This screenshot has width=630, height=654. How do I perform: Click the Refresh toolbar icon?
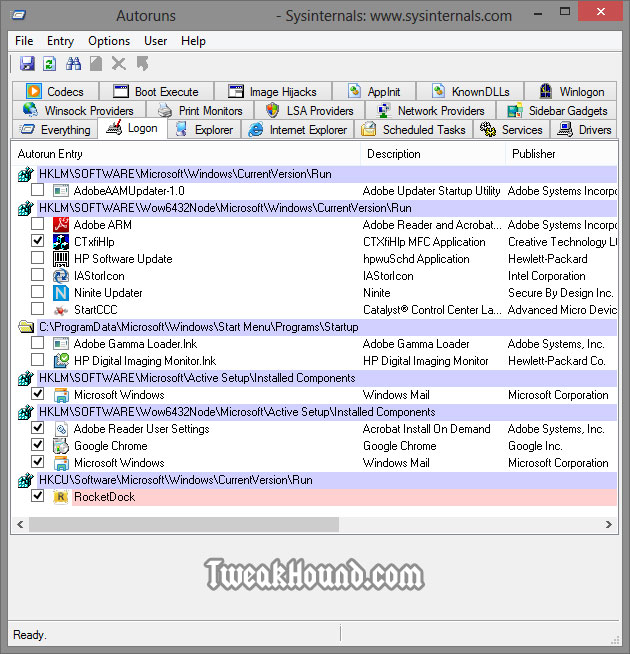pyautogui.click(x=50, y=64)
